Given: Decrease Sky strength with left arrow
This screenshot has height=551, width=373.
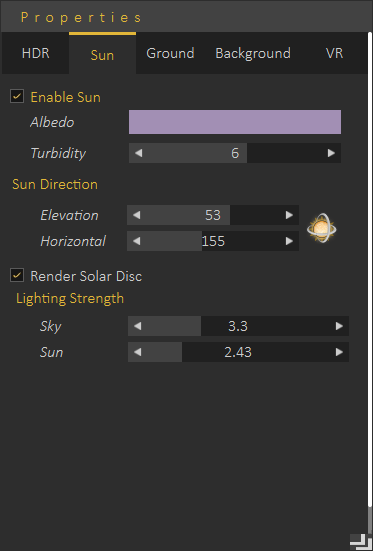Looking at the screenshot, I should [137, 326].
